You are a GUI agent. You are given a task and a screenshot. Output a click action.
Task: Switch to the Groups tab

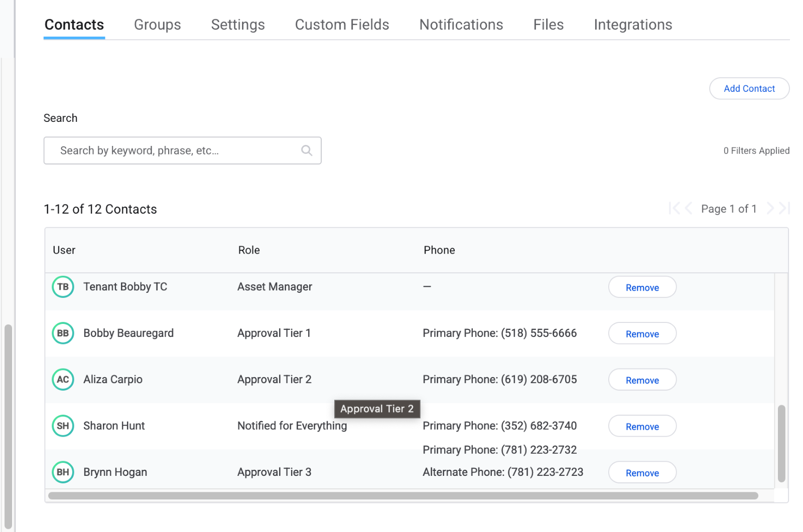coord(157,25)
